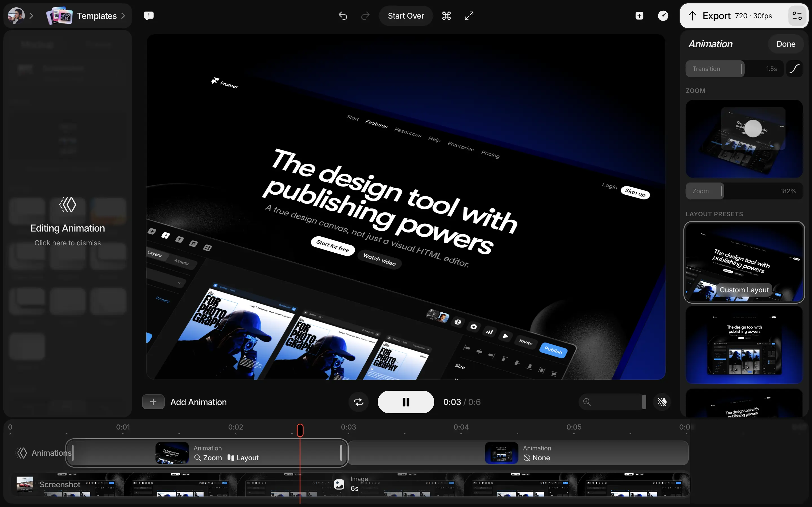Toggle loop playback

pos(358,402)
